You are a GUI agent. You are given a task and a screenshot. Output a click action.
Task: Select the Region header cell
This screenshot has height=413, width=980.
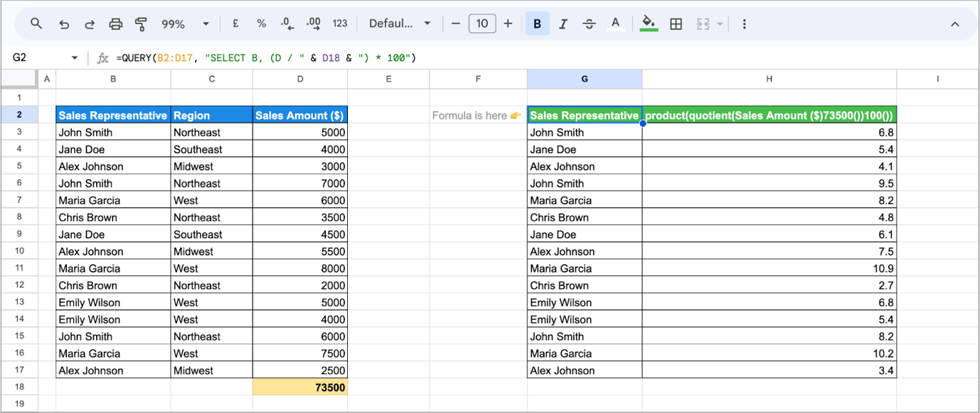[x=212, y=115]
